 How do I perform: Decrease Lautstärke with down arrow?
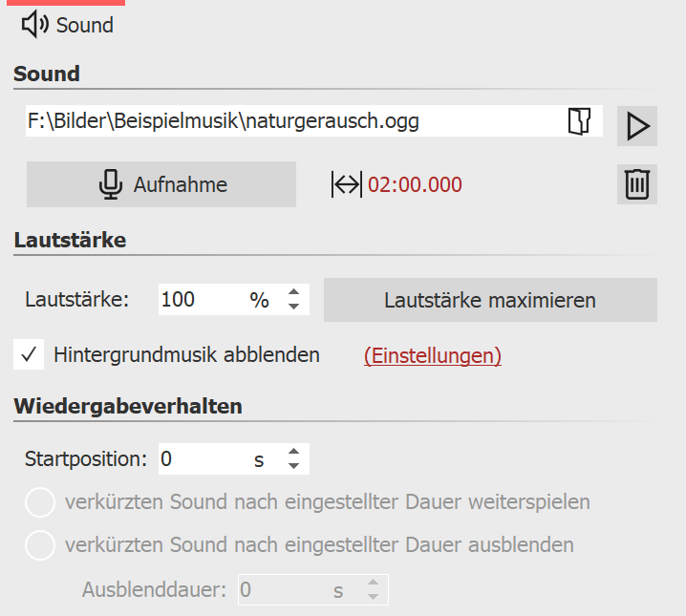[294, 307]
